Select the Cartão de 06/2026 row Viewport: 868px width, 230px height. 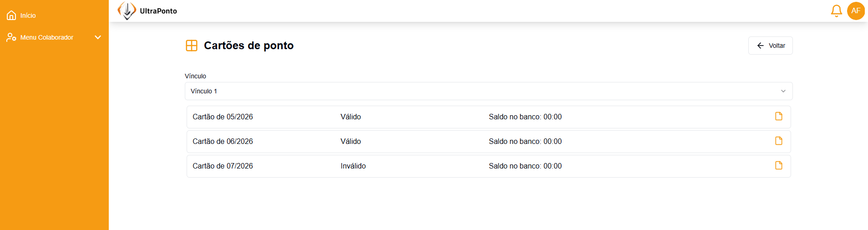click(488, 142)
